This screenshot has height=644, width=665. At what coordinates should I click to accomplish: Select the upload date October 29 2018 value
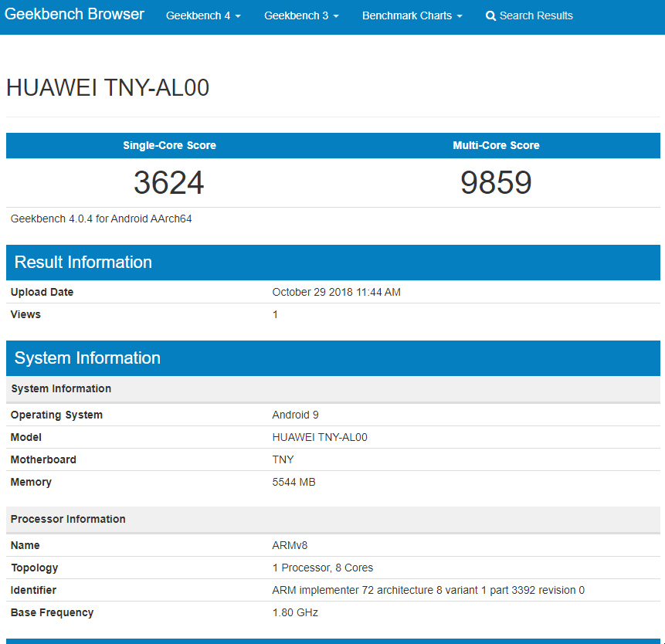click(x=336, y=292)
